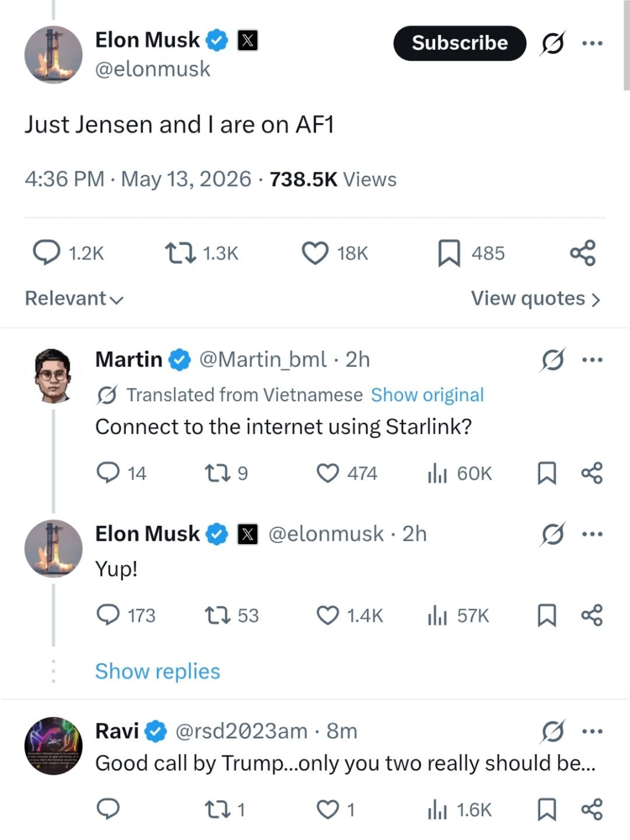Click the reply bubble showing 1.2K
630x840 pixels.
point(68,253)
